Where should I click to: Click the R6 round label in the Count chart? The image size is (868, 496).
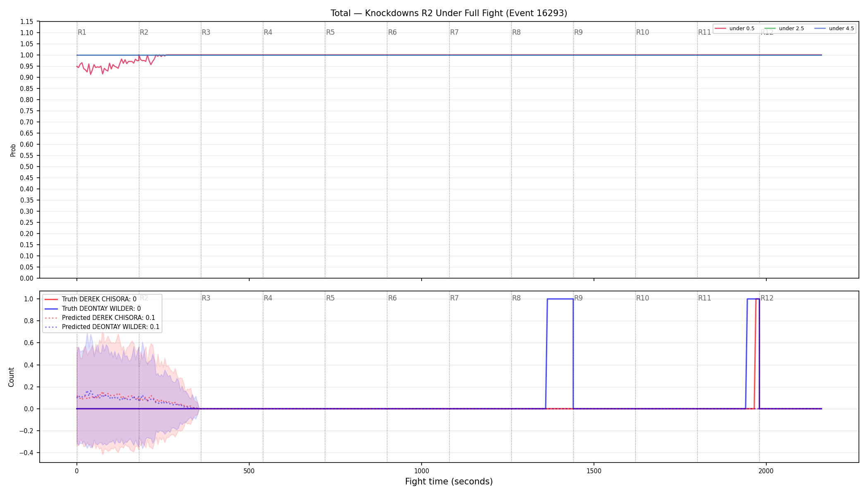click(392, 298)
